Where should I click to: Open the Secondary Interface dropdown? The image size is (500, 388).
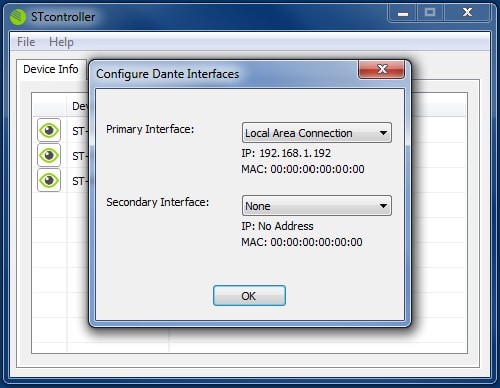coord(317,206)
